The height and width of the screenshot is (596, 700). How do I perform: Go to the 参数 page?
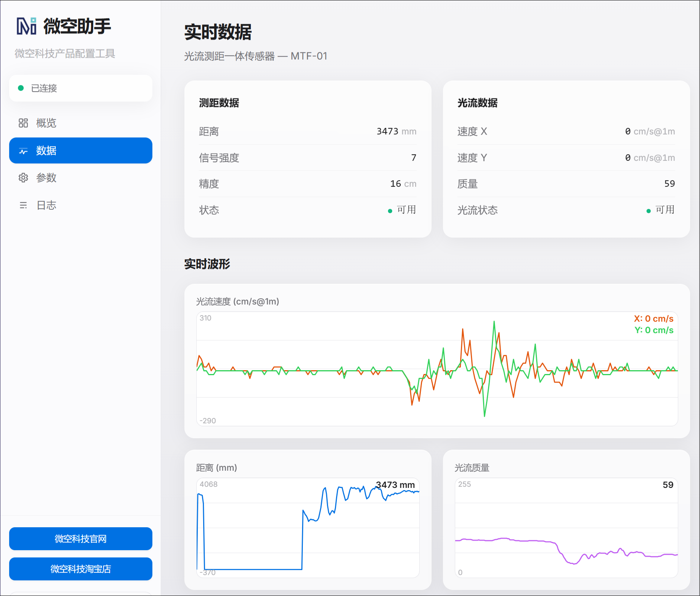point(81,178)
